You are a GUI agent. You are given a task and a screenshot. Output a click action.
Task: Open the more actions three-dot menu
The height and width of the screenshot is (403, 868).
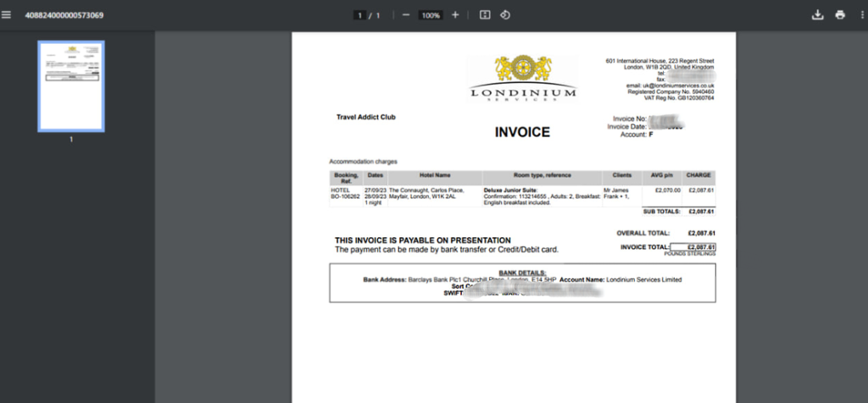click(860, 15)
